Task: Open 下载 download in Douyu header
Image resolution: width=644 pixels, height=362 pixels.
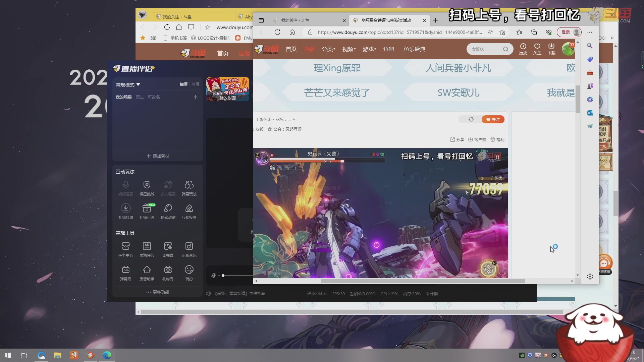Action: (551, 49)
